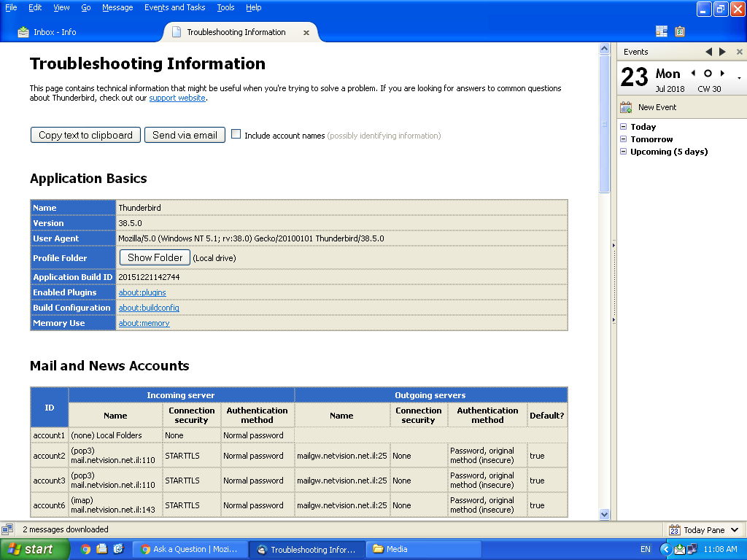Viewport: 747px width, 560px height.
Task: Open the Calendar tab icon
Action: pyautogui.click(x=661, y=31)
